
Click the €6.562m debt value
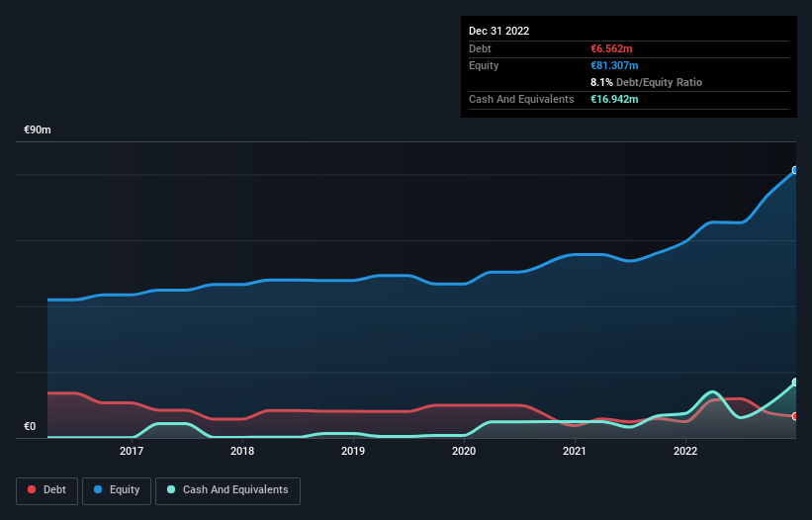[611, 48]
